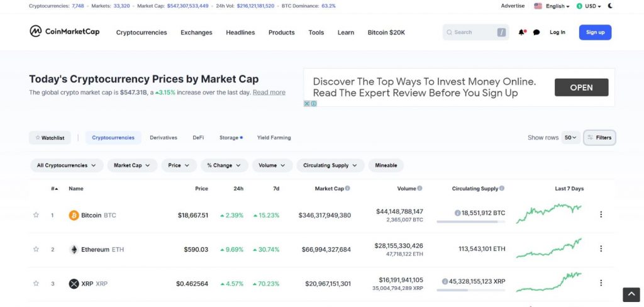This screenshot has width=644, height=307.
Task: Star Ethereum to add to watchlist
Action: click(x=36, y=249)
